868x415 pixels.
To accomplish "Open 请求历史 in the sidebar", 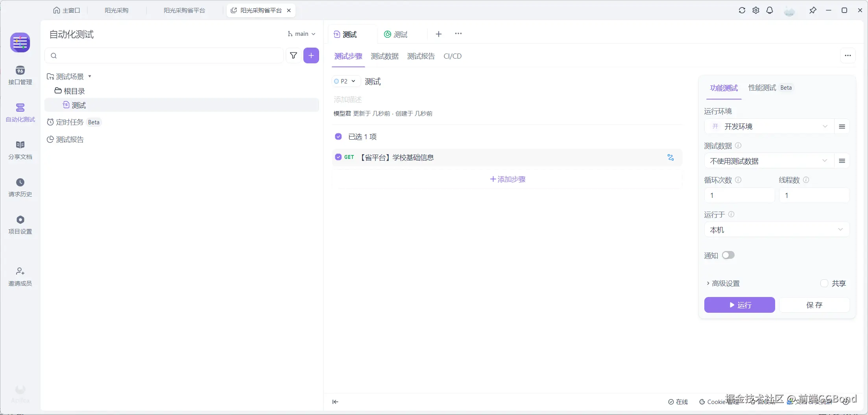I will tap(20, 188).
